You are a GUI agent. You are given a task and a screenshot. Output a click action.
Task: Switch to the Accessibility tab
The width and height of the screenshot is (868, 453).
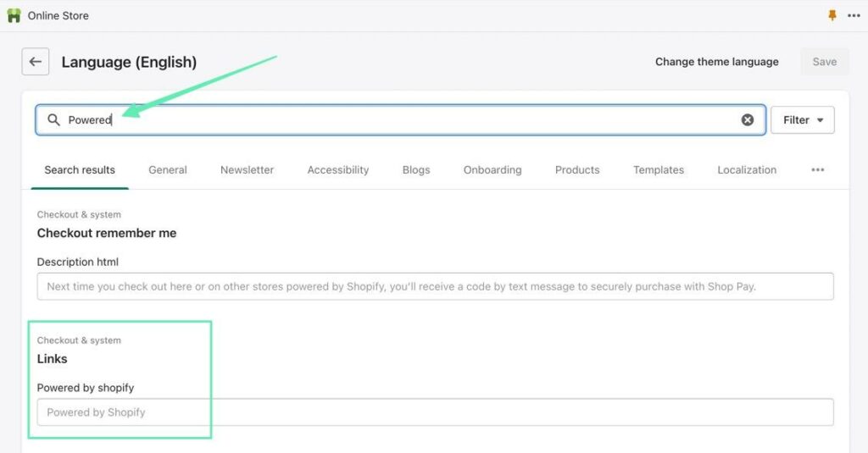[338, 170]
